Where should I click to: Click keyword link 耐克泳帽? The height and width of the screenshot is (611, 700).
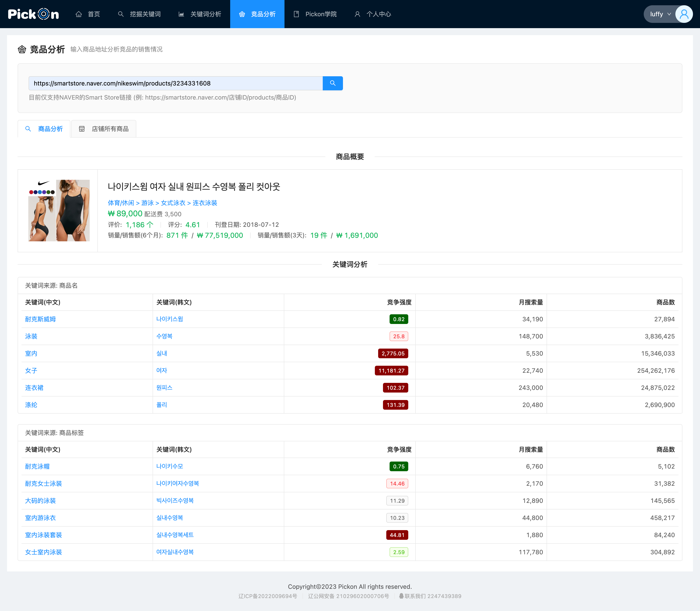pyautogui.click(x=37, y=466)
